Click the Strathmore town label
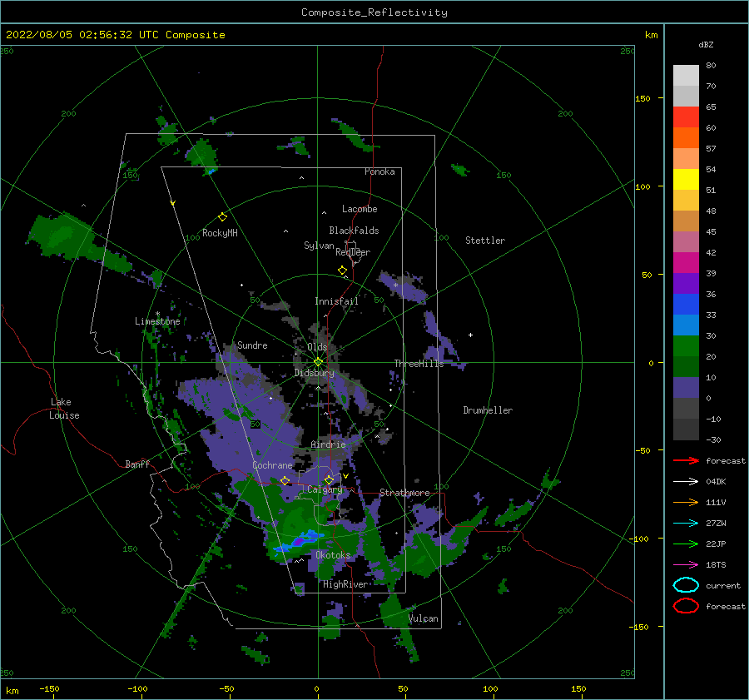The width and height of the screenshot is (749, 700). pos(405,493)
